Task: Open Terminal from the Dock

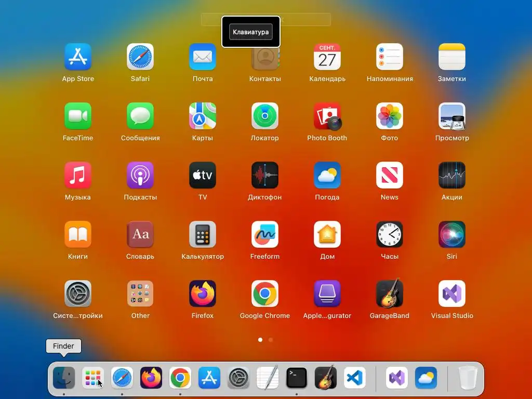Action: pos(297,378)
